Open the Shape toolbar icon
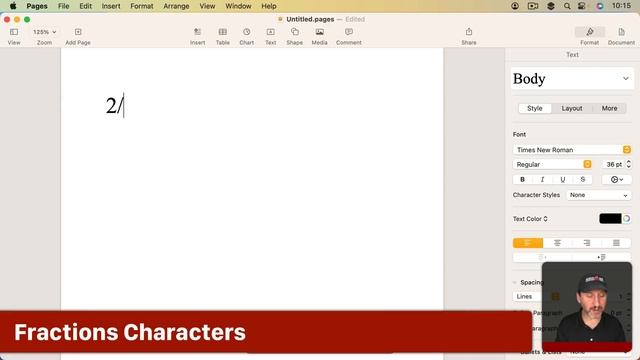The height and width of the screenshot is (360, 640). [295, 32]
